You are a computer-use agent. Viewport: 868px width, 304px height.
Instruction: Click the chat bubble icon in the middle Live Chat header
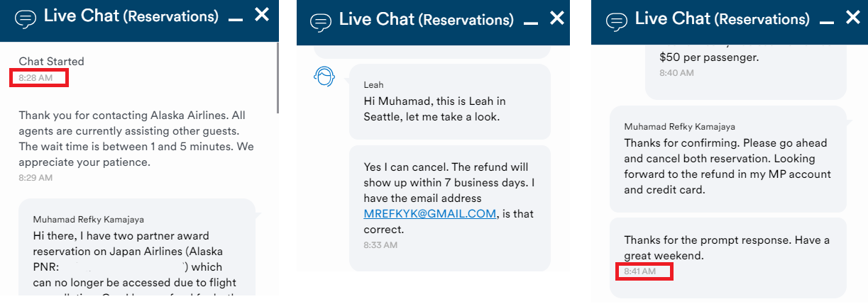322,22
